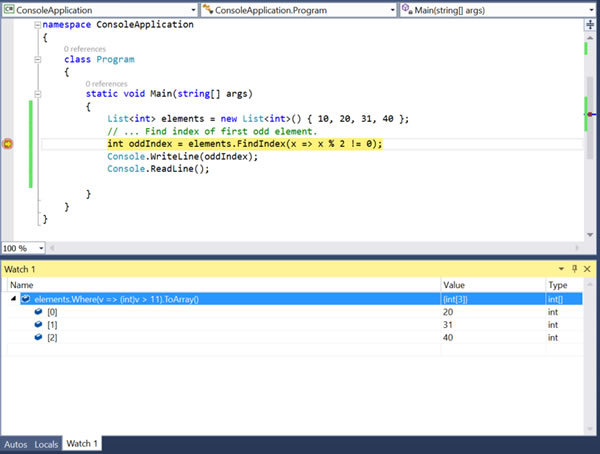Image resolution: width=600 pixels, height=454 pixels.
Task: Open the ConsoleApplication.Program type dropdown
Action: point(393,10)
